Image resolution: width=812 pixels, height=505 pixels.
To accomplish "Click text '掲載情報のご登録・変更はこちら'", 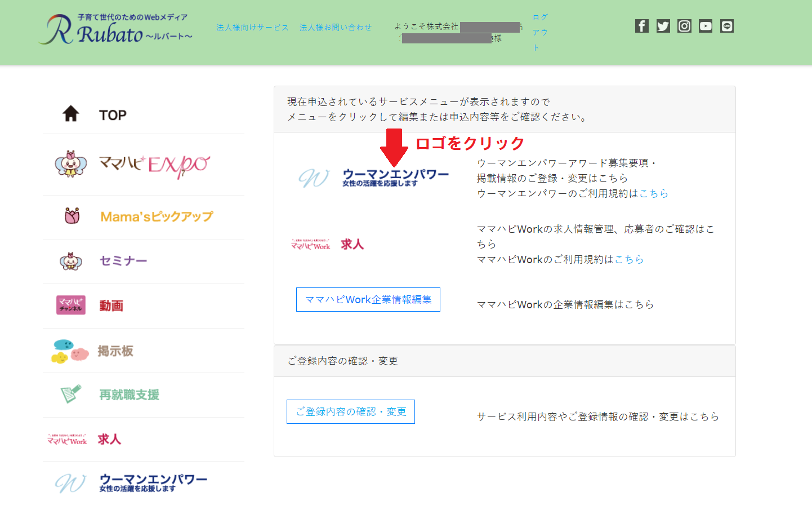I will [552, 178].
